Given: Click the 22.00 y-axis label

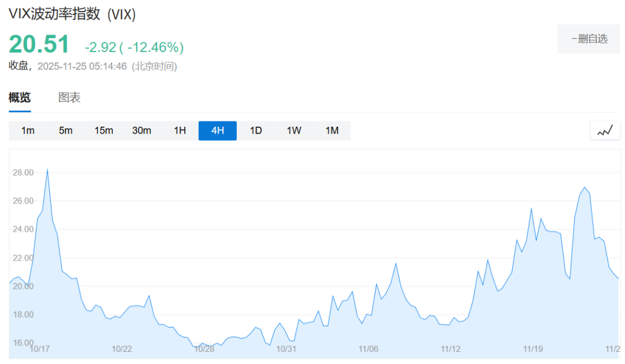Looking at the screenshot, I should click(x=23, y=258).
